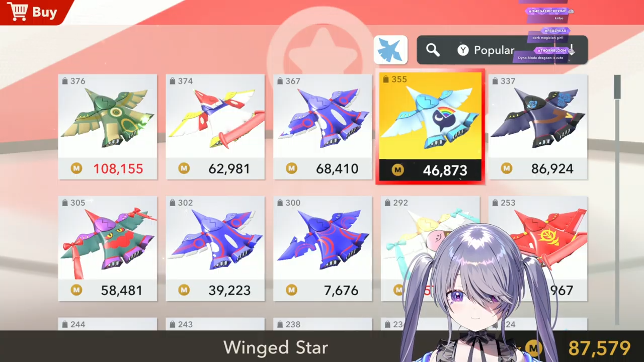This screenshot has width=644, height=362.
Task: Pick the red and yellow winged design 62,981
Action: (x=215, y=127)
